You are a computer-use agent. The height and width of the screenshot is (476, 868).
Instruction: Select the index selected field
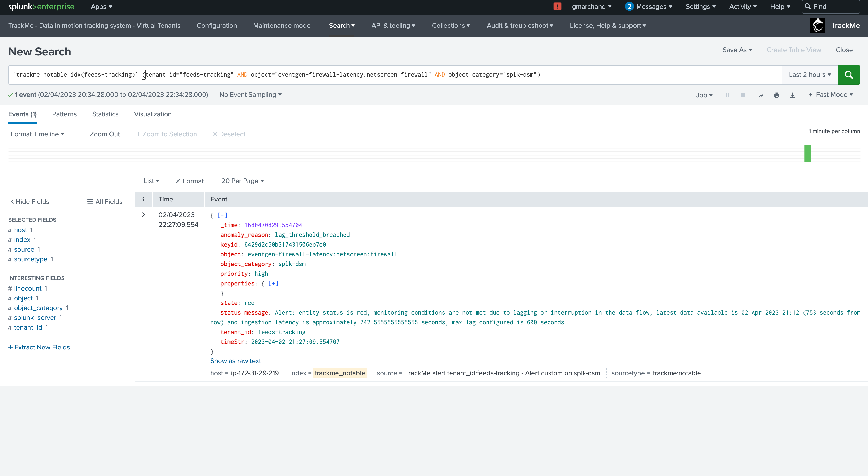(22, 240)
